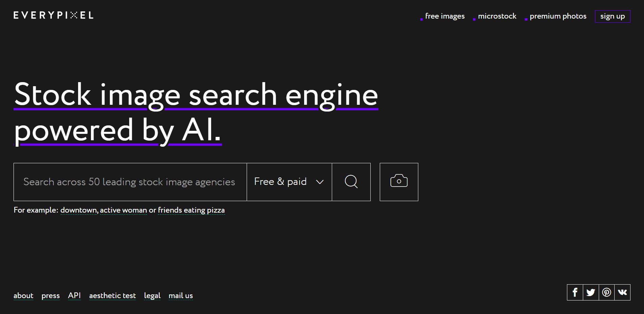Open the camera search-by-image button
Screen dimensions: 644x314
(399, 182)
